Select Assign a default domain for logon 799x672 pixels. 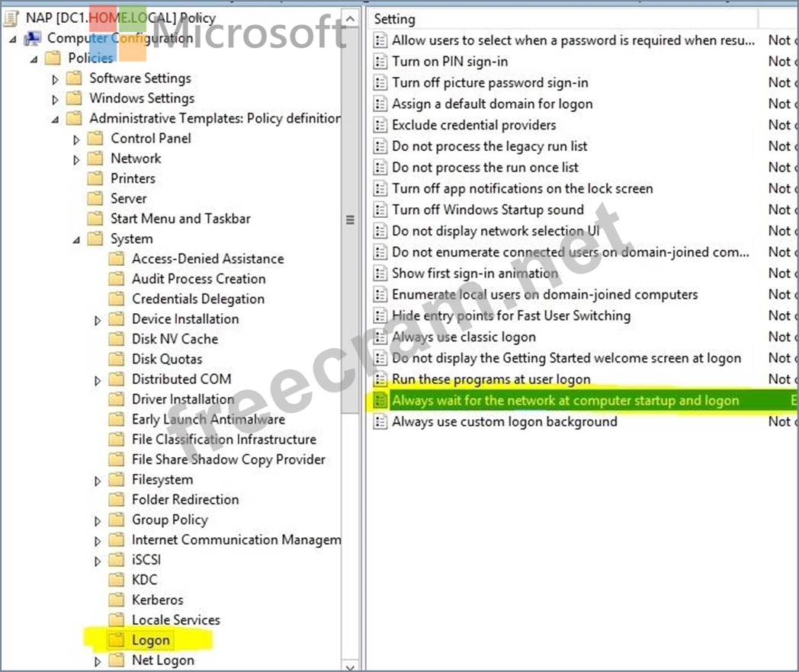(492, 104)
